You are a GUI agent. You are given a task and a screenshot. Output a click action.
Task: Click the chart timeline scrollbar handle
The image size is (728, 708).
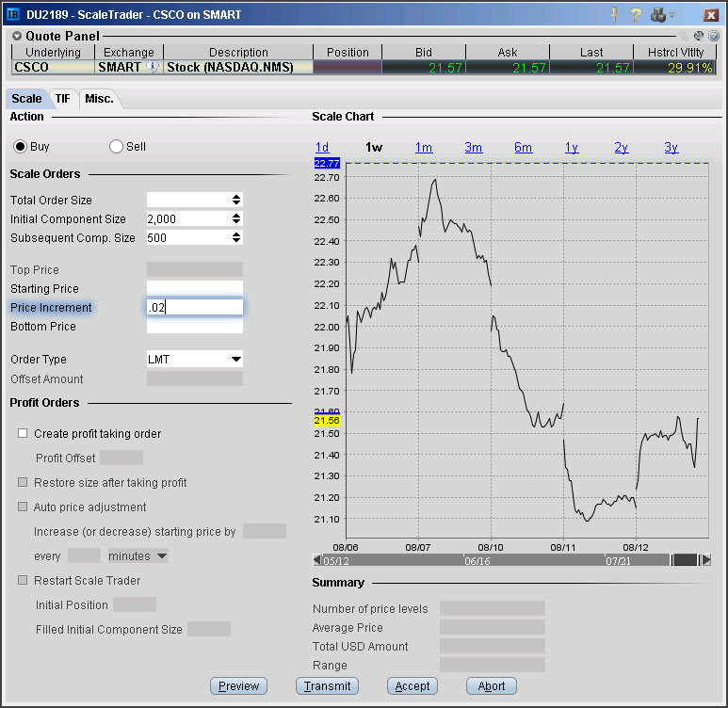(685, 559)
